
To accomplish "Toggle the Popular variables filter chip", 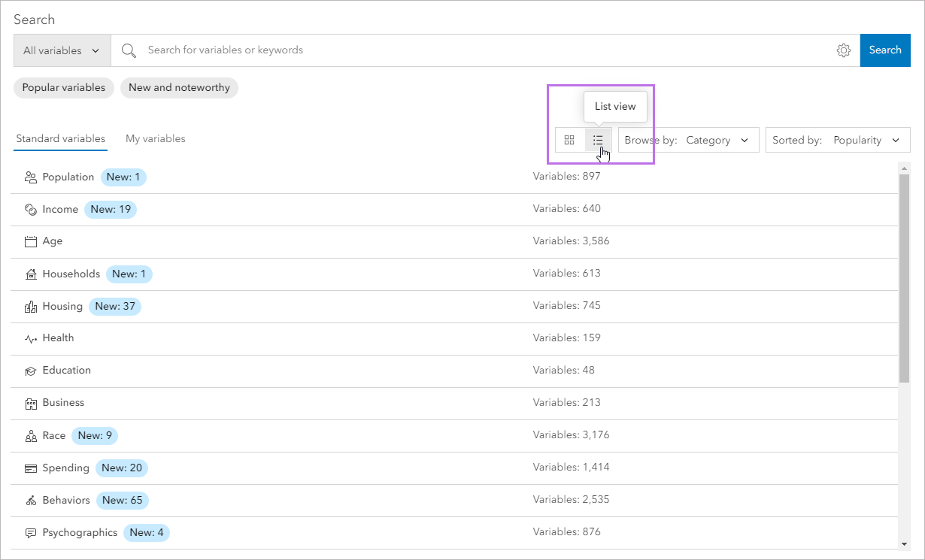I will pos(63,87).
